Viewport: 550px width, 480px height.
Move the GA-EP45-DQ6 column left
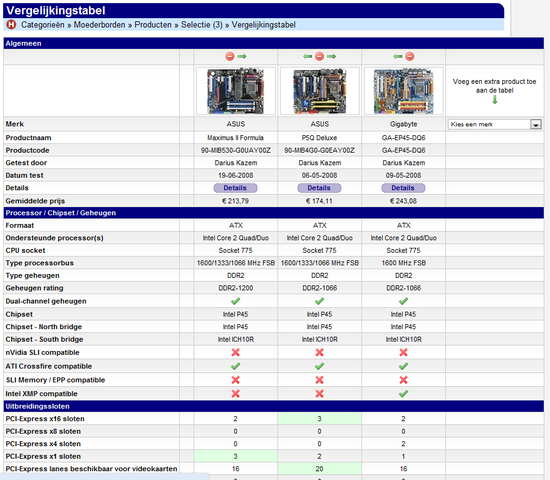[x=398, y=56]
